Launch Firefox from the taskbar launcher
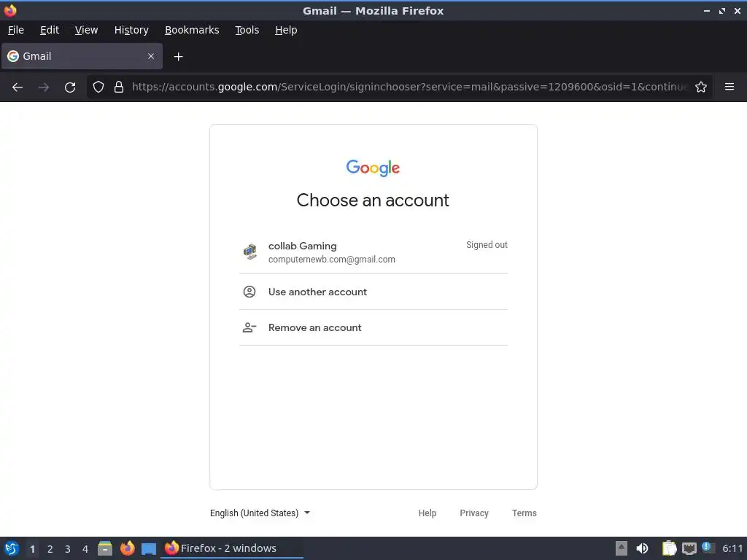Screen dimensions: 747x560 (127, 548)
